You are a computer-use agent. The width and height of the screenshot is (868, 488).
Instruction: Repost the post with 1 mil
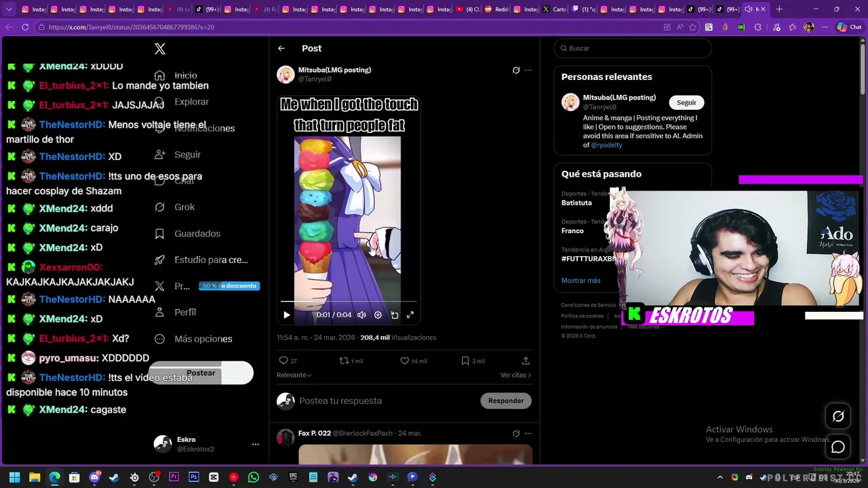351,361
